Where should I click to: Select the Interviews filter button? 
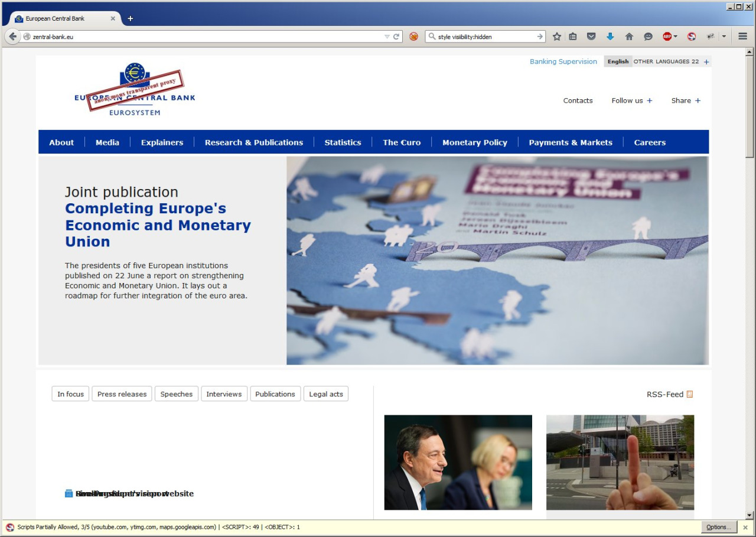click(224, 394)
